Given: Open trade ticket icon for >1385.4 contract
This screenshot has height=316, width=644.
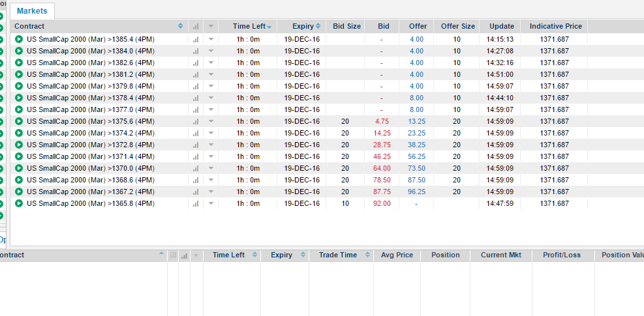Looking at the screenshot, I should 18,39.
